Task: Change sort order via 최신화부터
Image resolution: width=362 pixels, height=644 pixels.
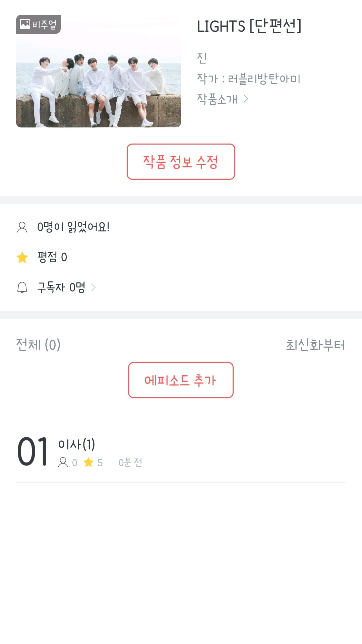Action: (315, 345)
